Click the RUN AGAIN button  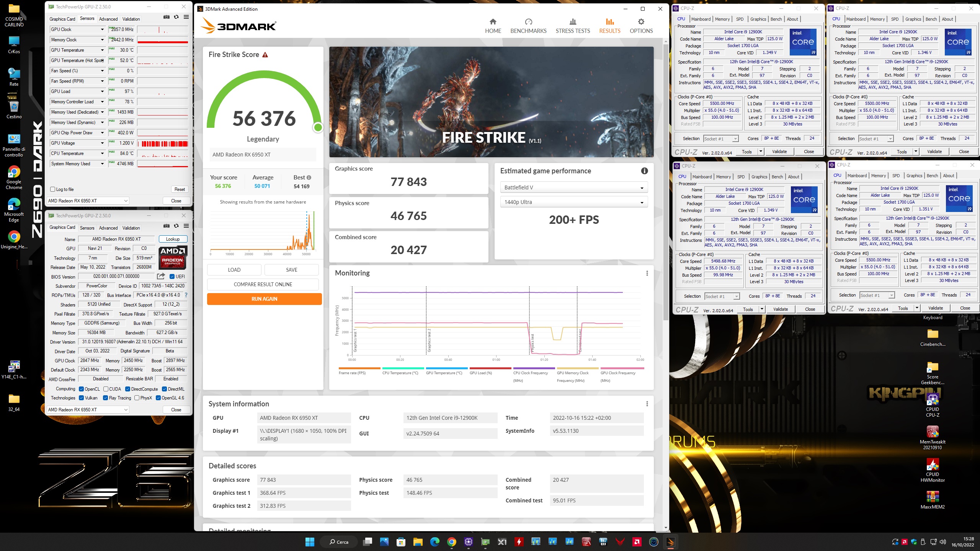click(x=264, y=299)
